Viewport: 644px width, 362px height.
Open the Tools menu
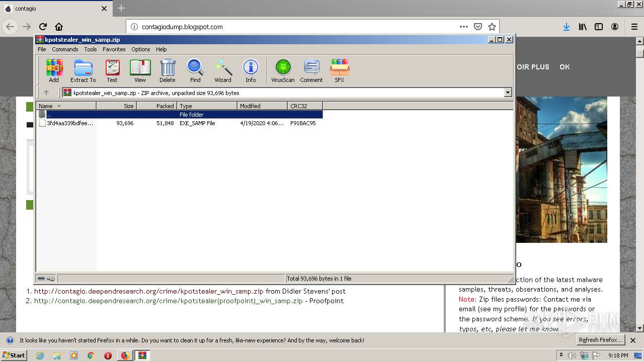coord(91,49)
